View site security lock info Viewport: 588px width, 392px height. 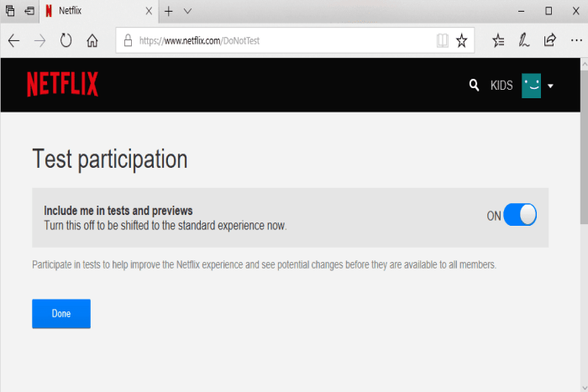128,40
